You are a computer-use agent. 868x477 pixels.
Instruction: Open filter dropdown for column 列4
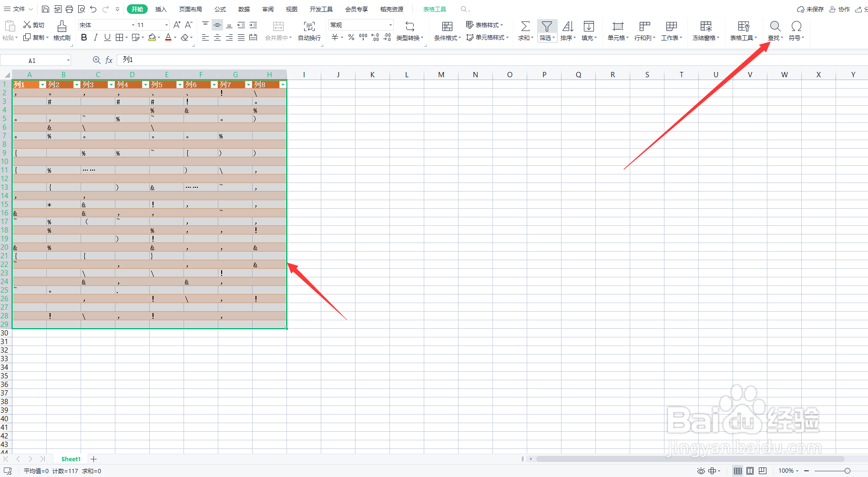(x=145, y=84)
